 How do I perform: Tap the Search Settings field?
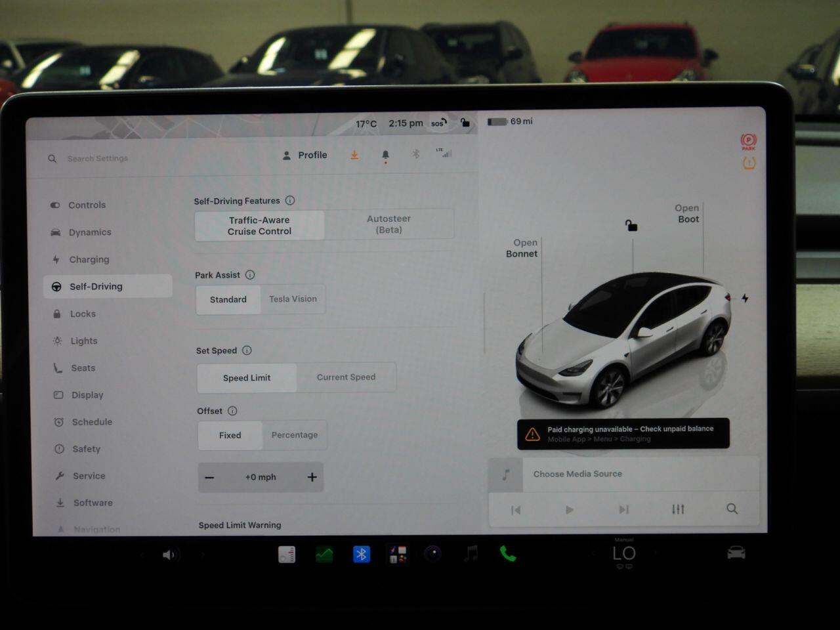pyautogui.click(x=98, y=158)
